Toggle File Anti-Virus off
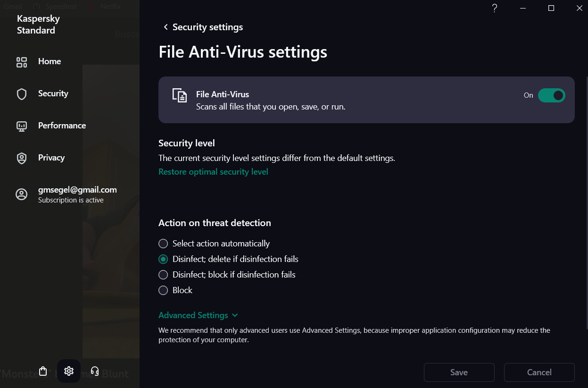Screen dimensions: 588x388 click(x=551, y=95)
